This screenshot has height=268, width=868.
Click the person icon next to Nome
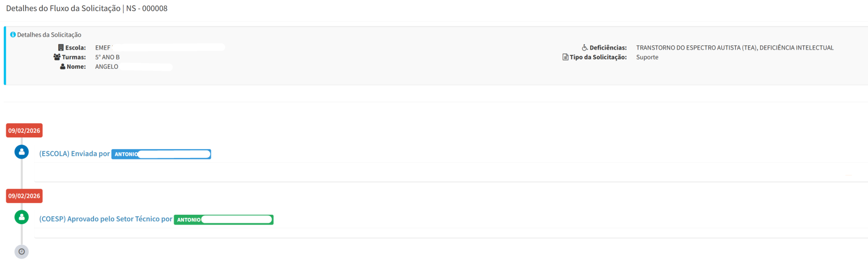pos(63,67)
